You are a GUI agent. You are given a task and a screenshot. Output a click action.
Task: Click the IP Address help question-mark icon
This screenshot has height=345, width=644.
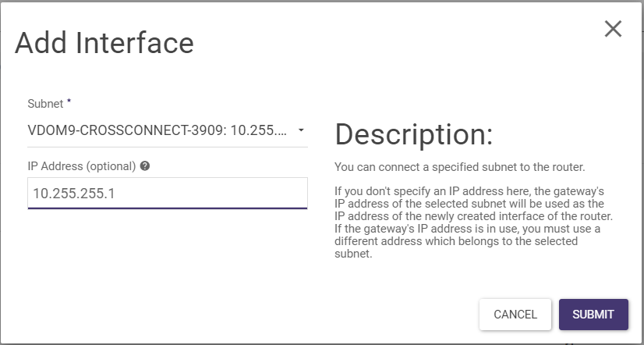[x=145, y=166]
